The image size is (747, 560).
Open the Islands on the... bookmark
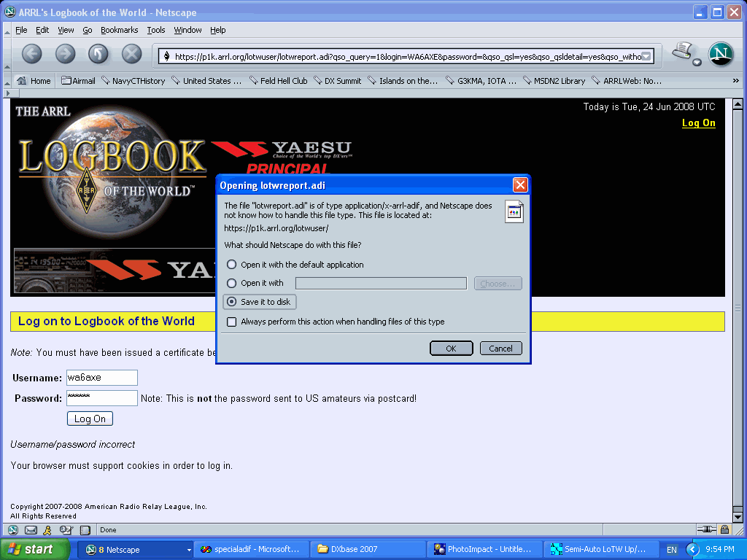pyautogui.click(x=403, y=81)
